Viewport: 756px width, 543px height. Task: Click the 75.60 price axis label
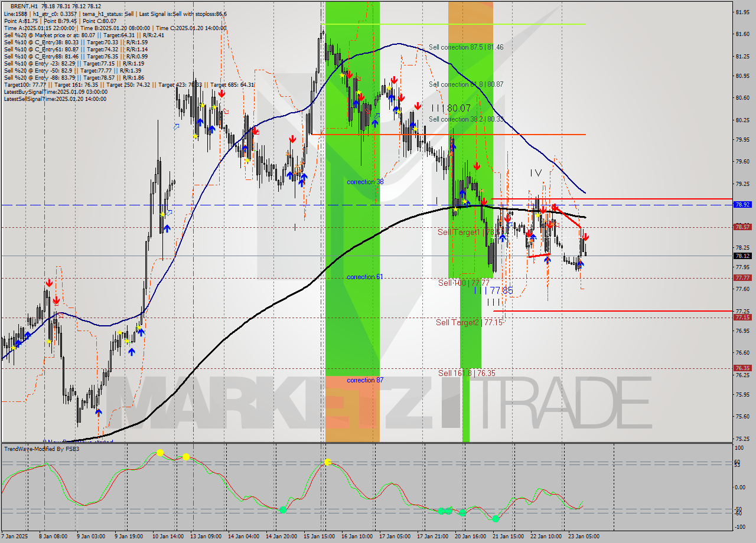tap(742, 417)
